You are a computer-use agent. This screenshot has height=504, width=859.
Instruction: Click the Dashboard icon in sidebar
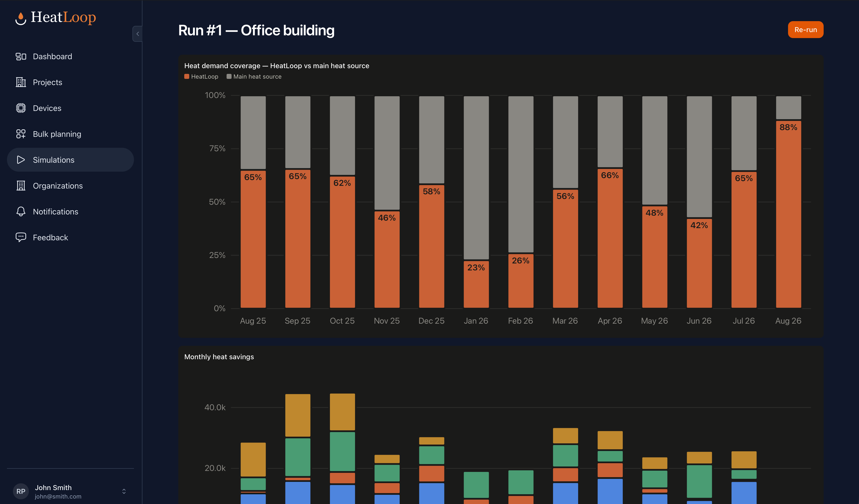[21, 56]
